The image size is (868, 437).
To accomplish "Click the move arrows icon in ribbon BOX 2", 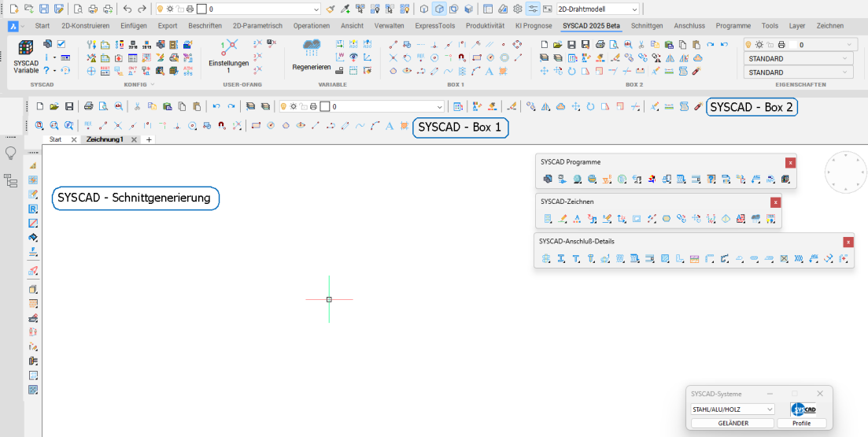I will (544, 70).
